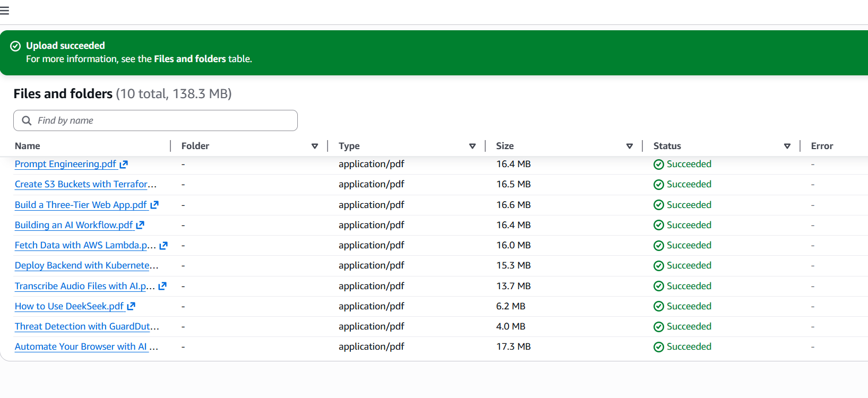Open the Prompt Engineering.pdf link
Image resolution: width=868 pixels, height=398 pixels.
[65, 164]
